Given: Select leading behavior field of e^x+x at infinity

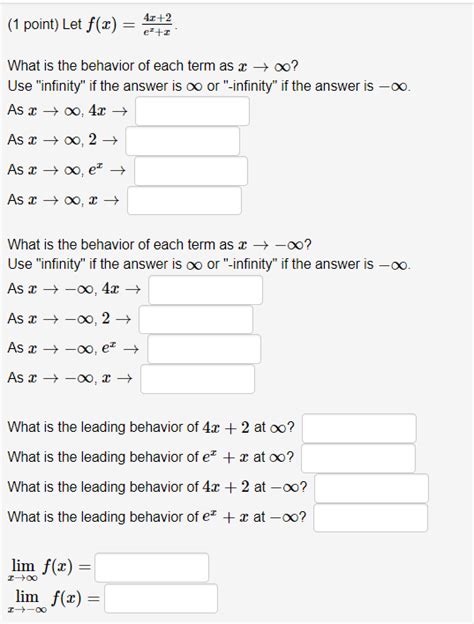Looking at the screenshot, I should tap(358, 458).
